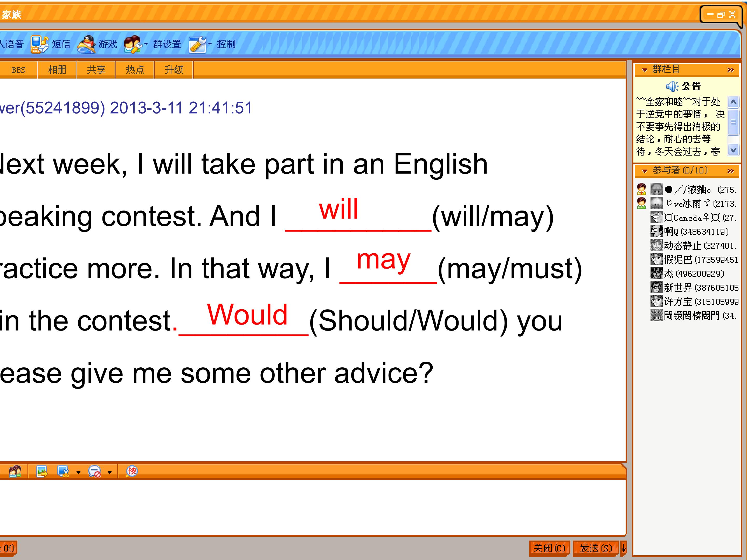Open the 控制 wrench control icon
Viewport: 747px width, 560px height.
[198, 44]
